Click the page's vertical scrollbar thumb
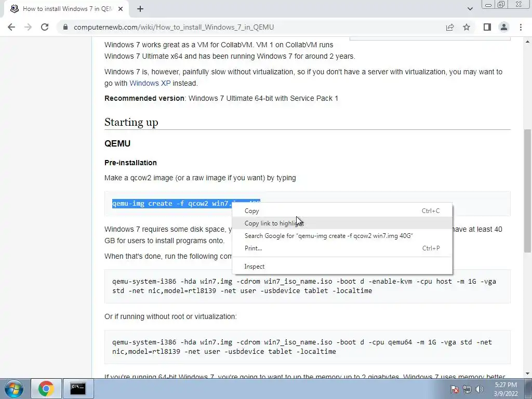This screenshot has height=399, width=532. tap(527, 191)
